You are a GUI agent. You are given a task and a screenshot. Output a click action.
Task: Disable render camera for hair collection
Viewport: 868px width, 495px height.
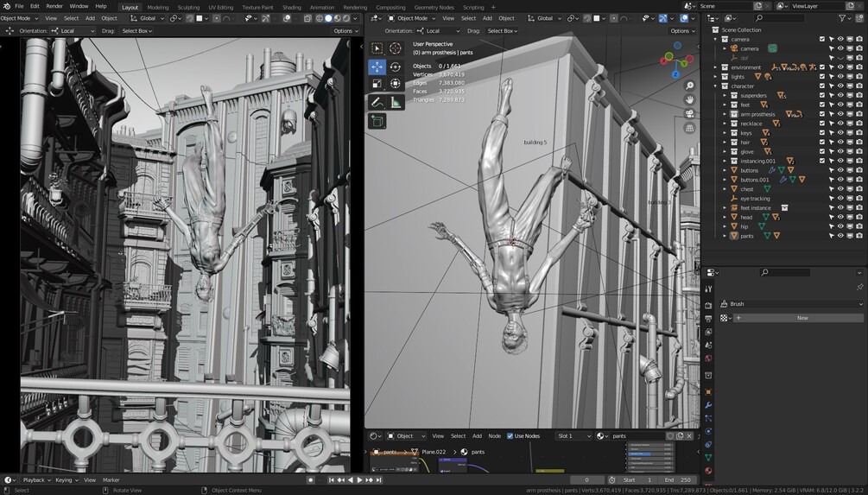[859, 143]
